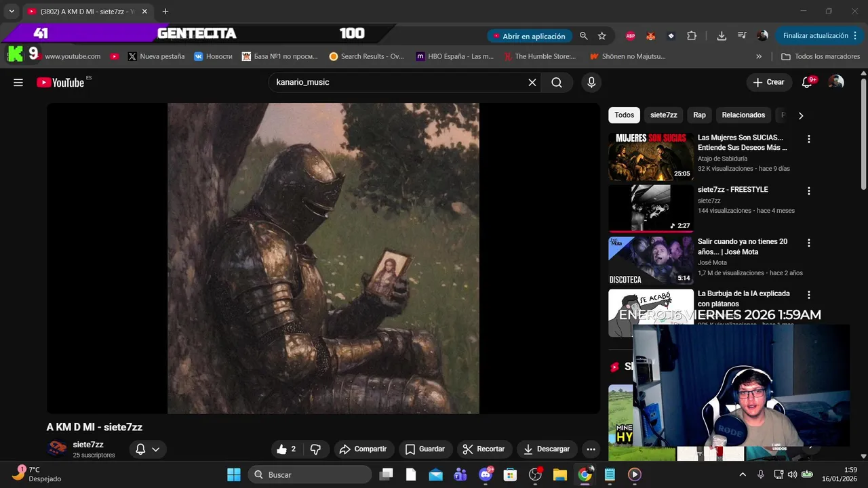Open options for Las Mujeres Son SUCIAS video
Screen dimensions: 868x488
pyautogui.click(x=808, y=139)
